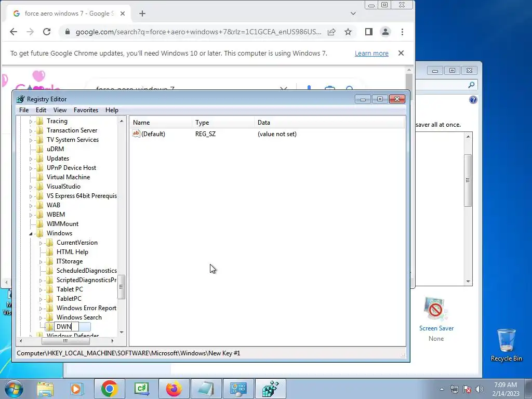The image size is (532, 399).
Task: Select the uDRM folder icon
Action: point(39,149)
